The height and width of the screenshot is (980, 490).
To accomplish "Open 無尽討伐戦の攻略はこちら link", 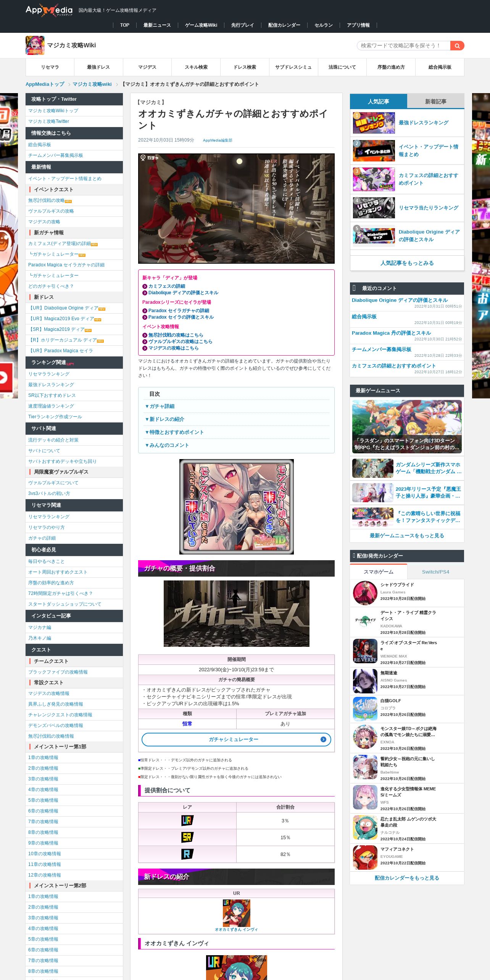I will coord(176,335).
